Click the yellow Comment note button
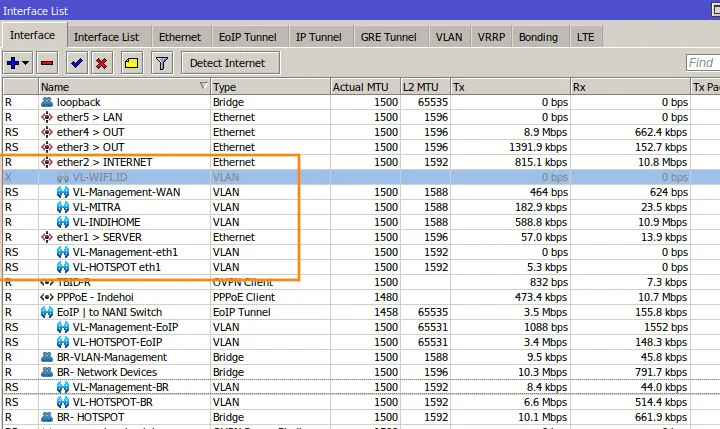The image size is (720, 429). pyautogui.click(x=132, y=63)
